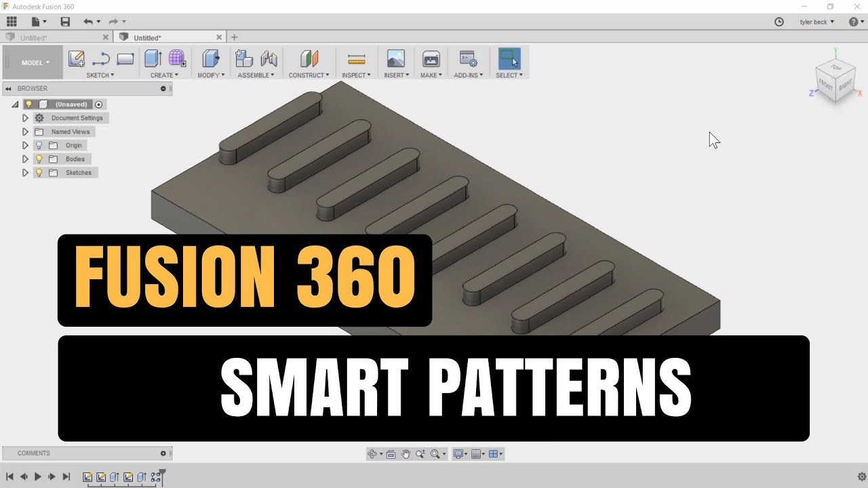Viewport: 868px width, 488px height.
Task: Open the tyler beck account dropdown
Action: (817, 22)
